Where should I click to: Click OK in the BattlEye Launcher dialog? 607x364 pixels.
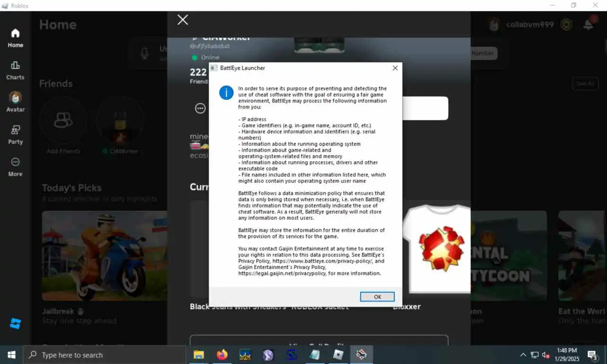(377, 297)
